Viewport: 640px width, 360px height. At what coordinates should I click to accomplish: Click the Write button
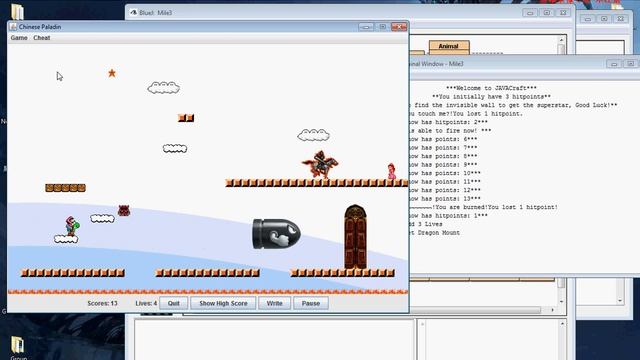point(274,303)
